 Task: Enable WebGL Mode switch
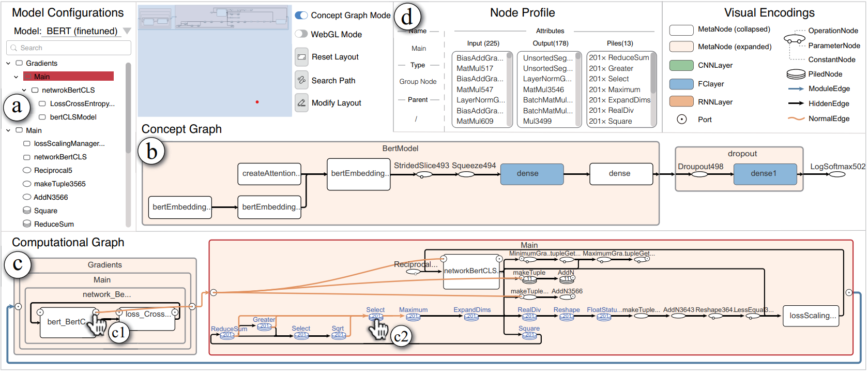(x=301, y=34)
